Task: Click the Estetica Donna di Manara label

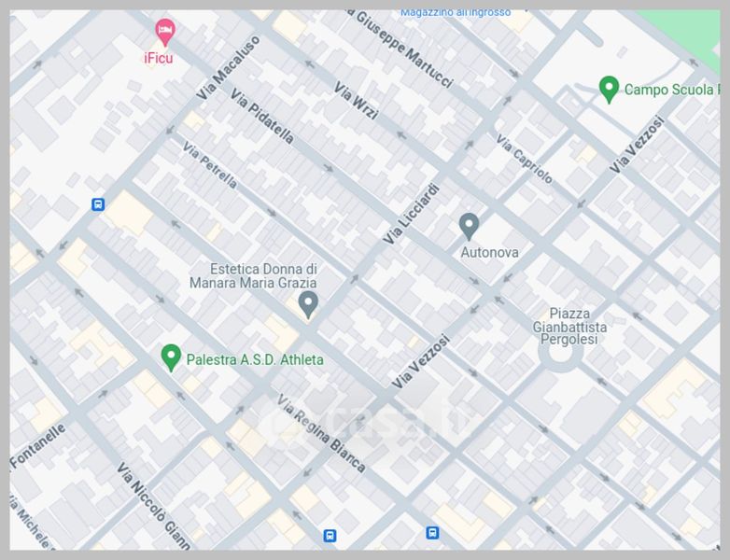Action: coord(253,275)
